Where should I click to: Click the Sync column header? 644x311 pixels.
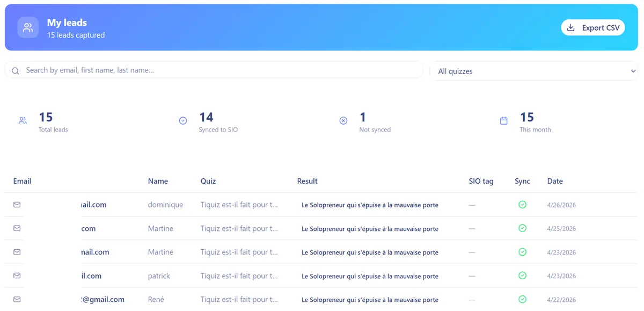[522, 181]
